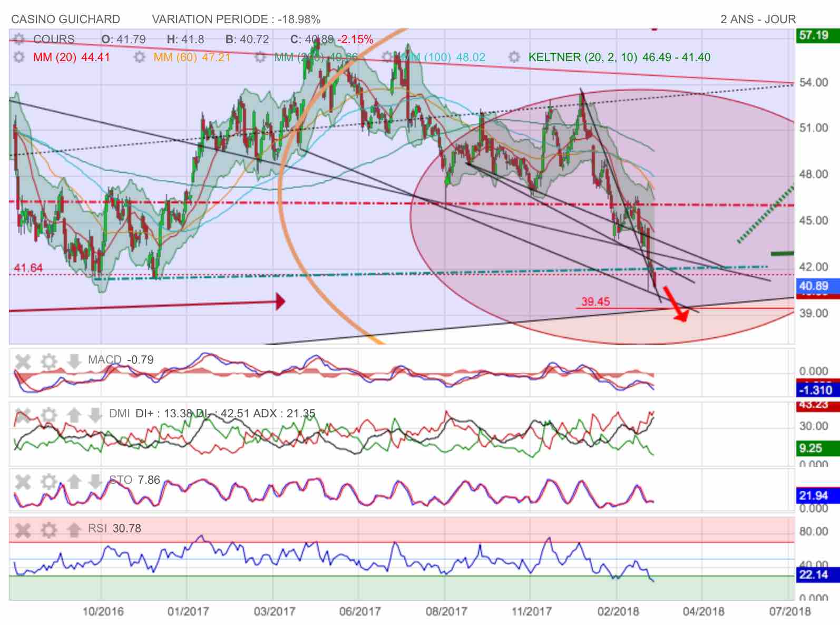Click the 41.64 level label
Screen dimensions: 840x625
[28, 268]
